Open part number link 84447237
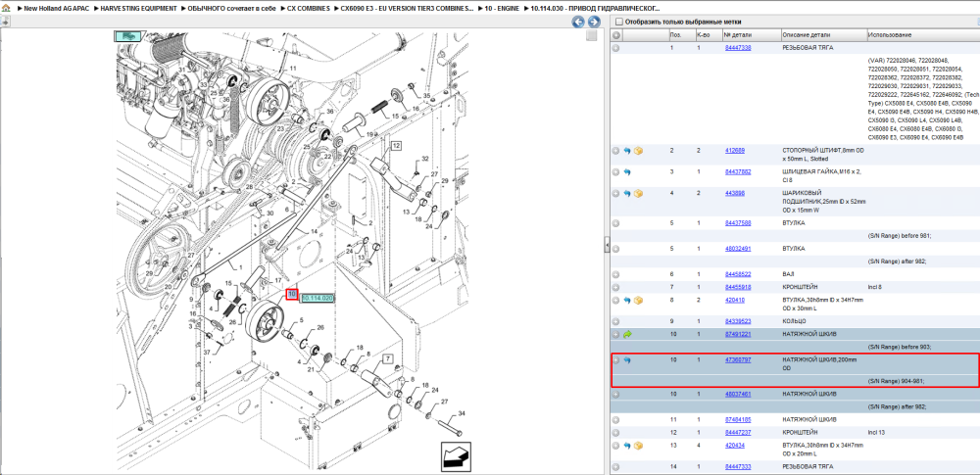 (738, 433)
